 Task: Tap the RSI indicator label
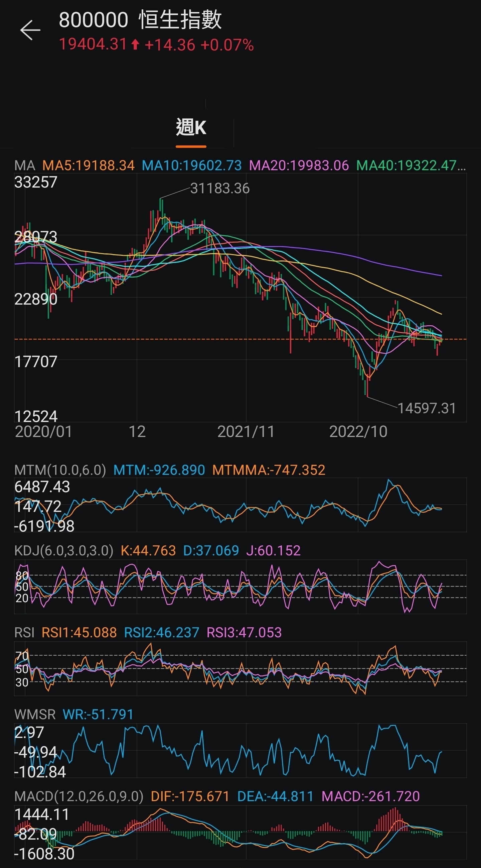(25, 633)
